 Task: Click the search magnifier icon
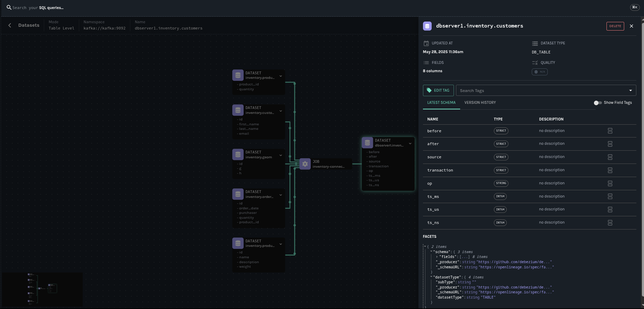[9, 7]
